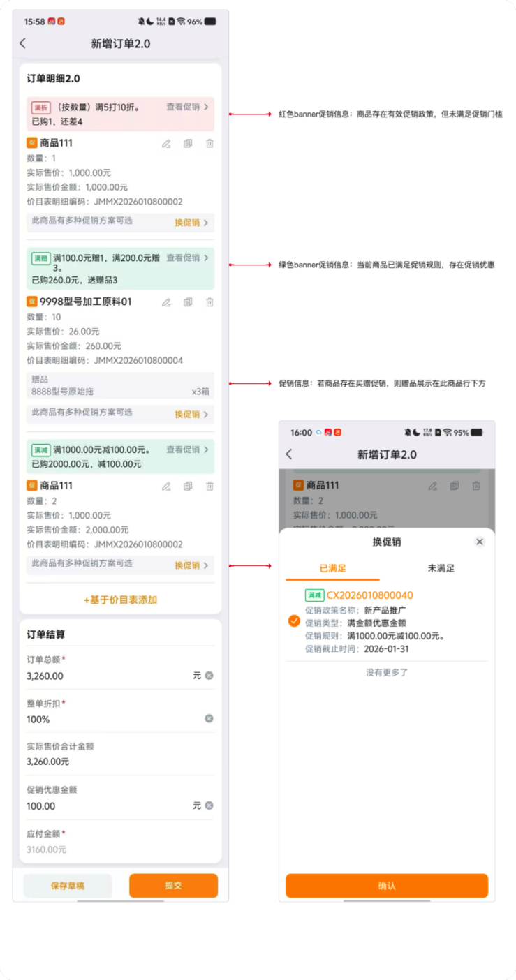The image size is (516, 980).
Task: Tap quantity x3箱 on gift row
Action: [200, 392]
